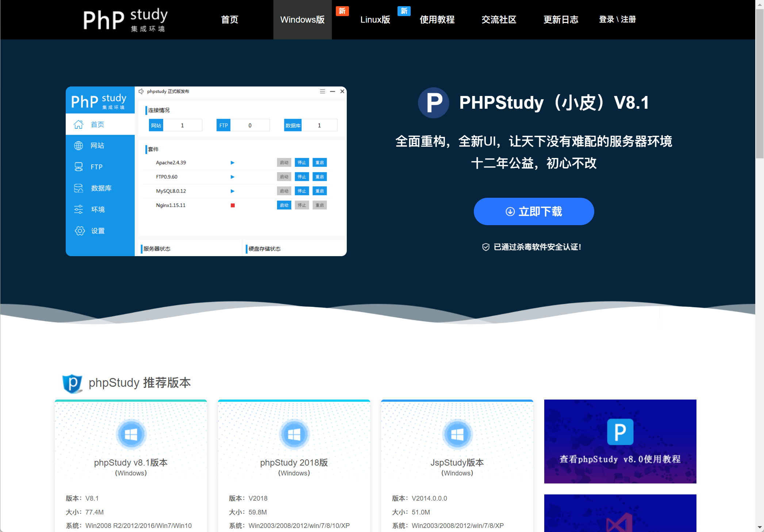The image size is (764, 532).
Task: Click the 注册 register link
Action: (x=628, y=19)
